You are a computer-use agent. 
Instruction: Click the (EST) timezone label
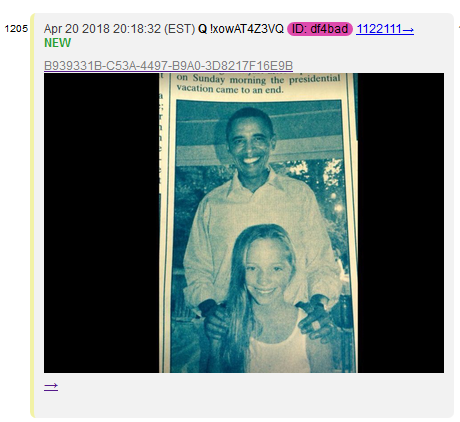click(179, 29)
